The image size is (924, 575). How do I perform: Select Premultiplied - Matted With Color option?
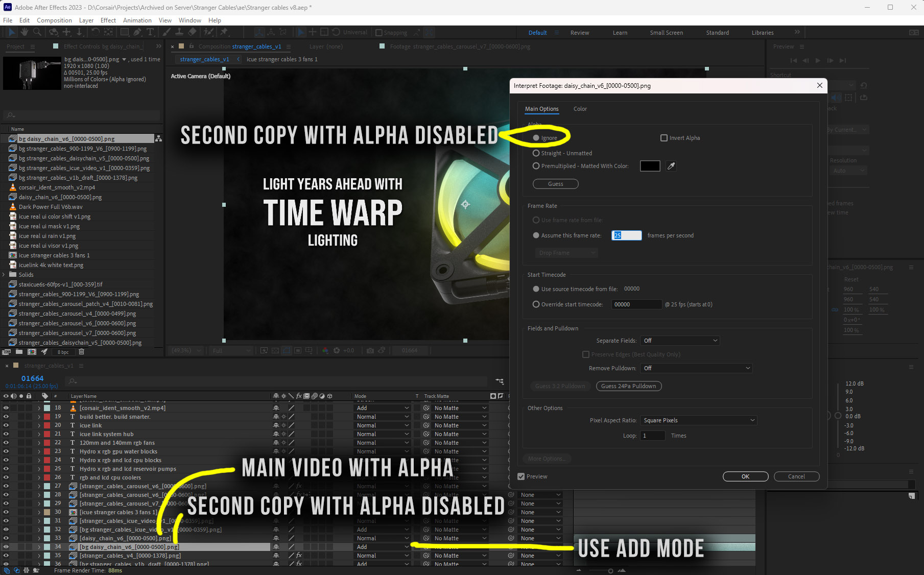pyautogui.click(x=536, y=166)
